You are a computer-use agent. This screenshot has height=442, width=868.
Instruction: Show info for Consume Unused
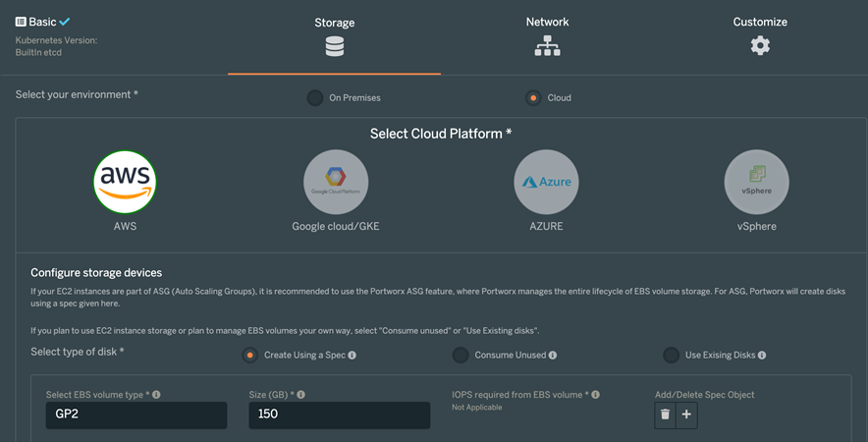(553, 355)
